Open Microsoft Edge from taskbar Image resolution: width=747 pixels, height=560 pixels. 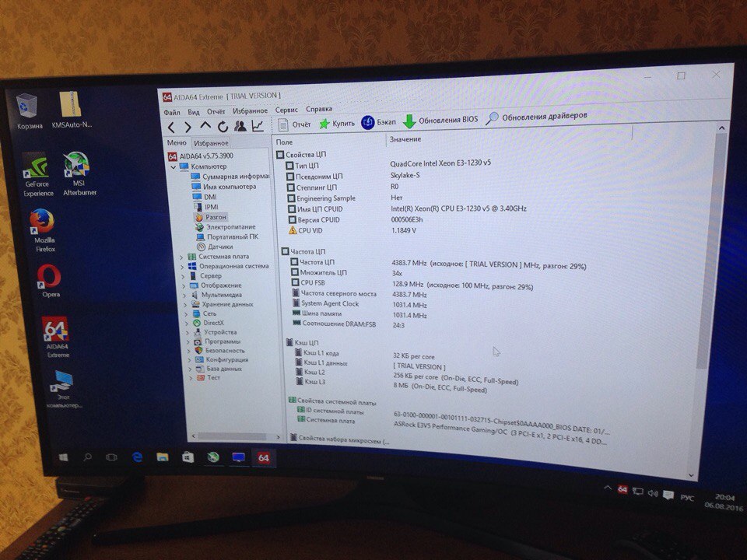[137, 457]
